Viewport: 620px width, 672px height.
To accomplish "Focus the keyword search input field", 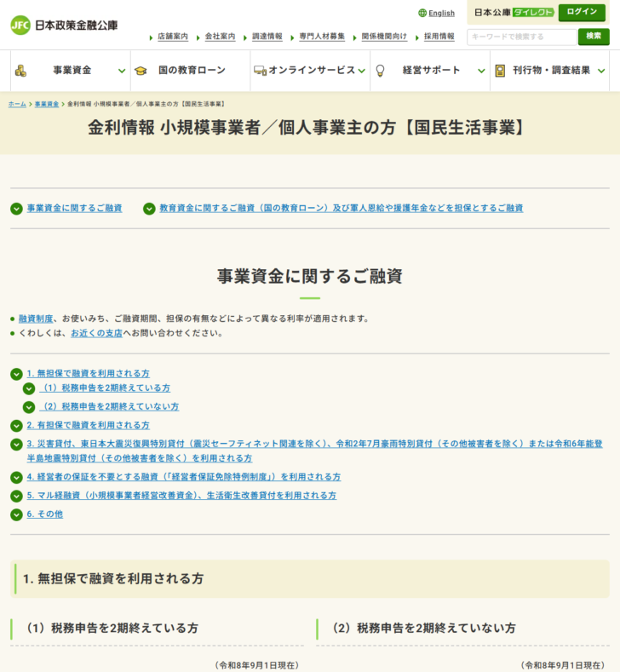I will point(522,37).
